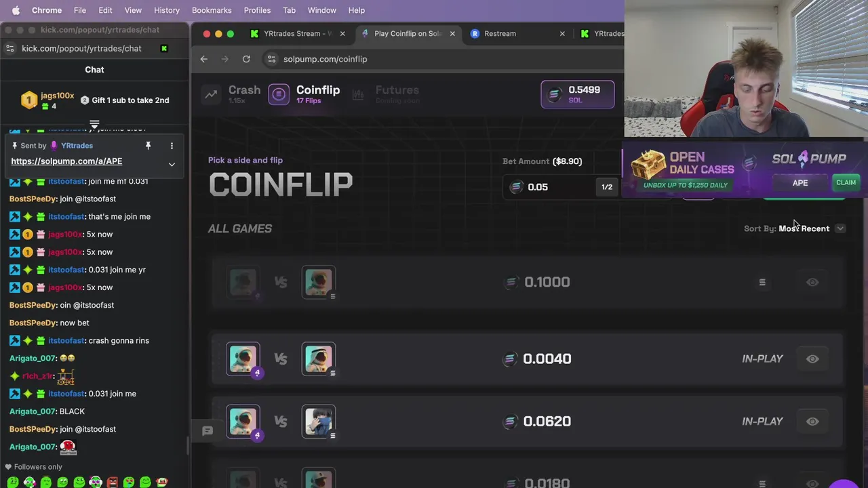Expand the pinned message chevron

[x=172, y=164]
